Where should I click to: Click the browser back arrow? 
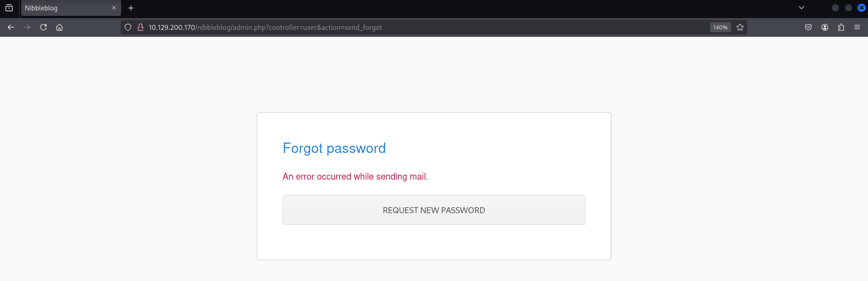11,27
